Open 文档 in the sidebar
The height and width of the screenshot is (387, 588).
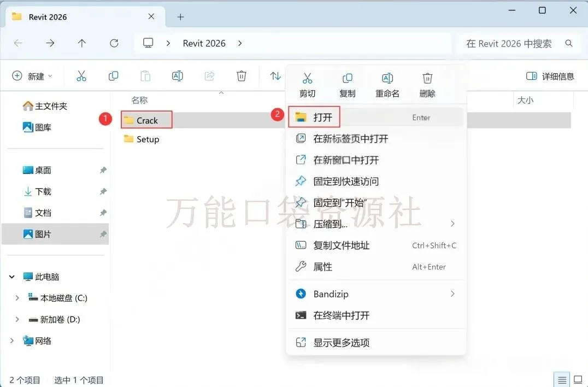(x=37, y=213)
